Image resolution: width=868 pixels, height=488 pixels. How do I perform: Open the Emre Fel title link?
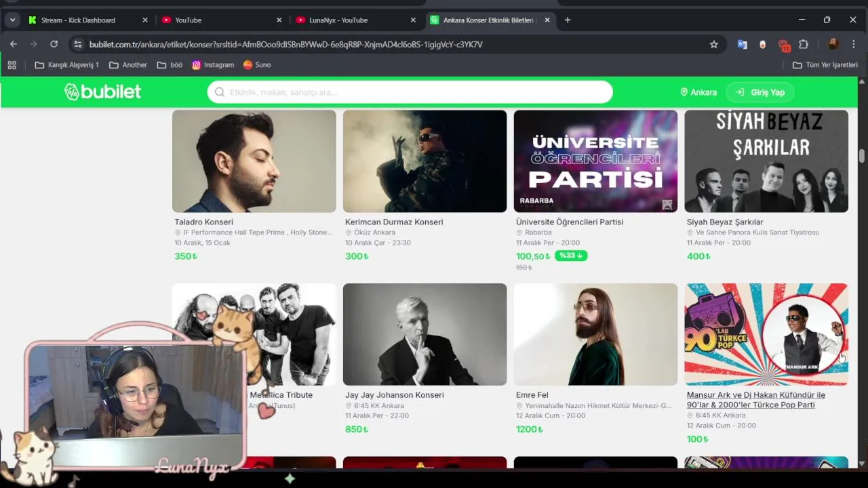pos(532,395)
